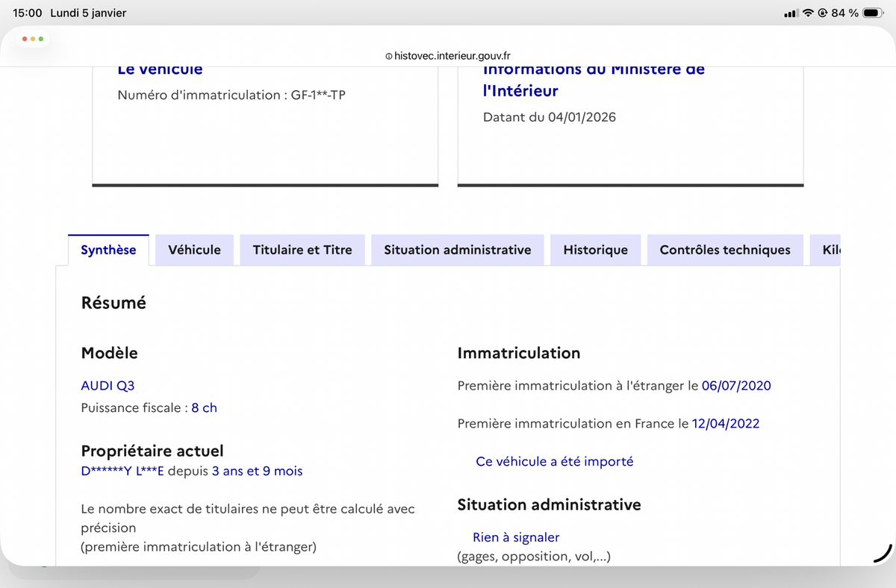Go to the Historique tab
Viewport: 896px width, 588px height.
tap(595, 250)
